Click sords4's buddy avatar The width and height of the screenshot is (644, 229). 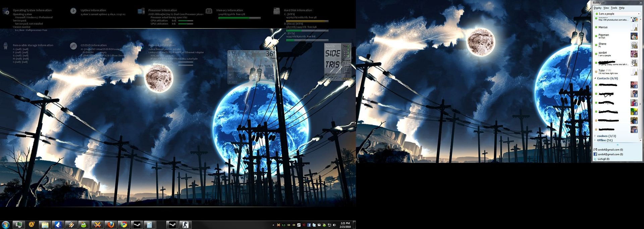(x=634, y=54)
